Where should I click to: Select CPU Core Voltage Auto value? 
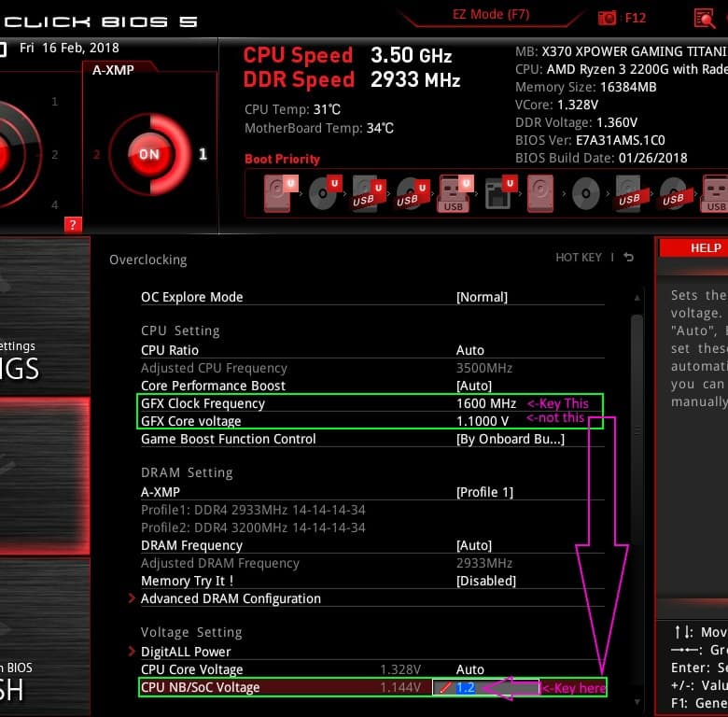coord(469,669)
